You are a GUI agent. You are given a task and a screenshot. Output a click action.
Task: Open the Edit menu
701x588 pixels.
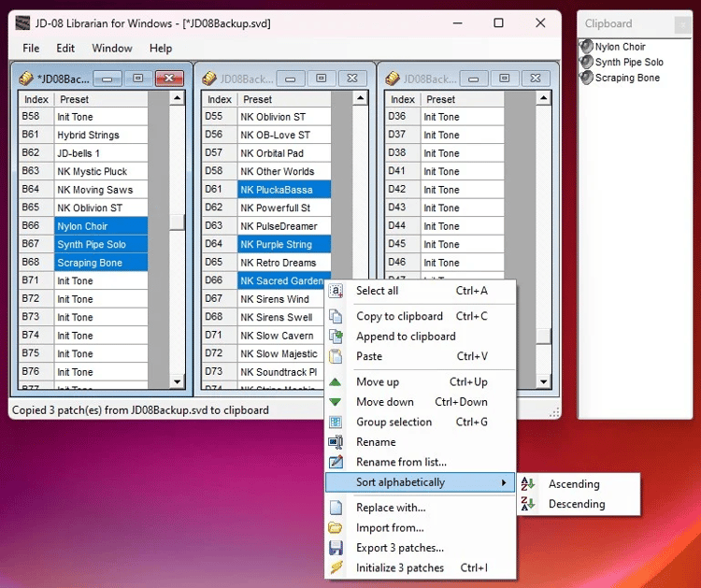click(65, 49)
